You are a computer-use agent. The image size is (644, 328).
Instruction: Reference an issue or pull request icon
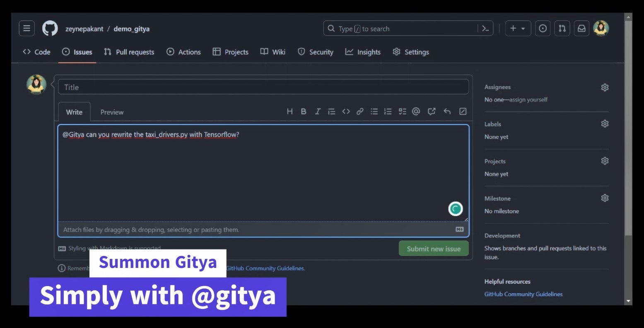tap(432, 111)
